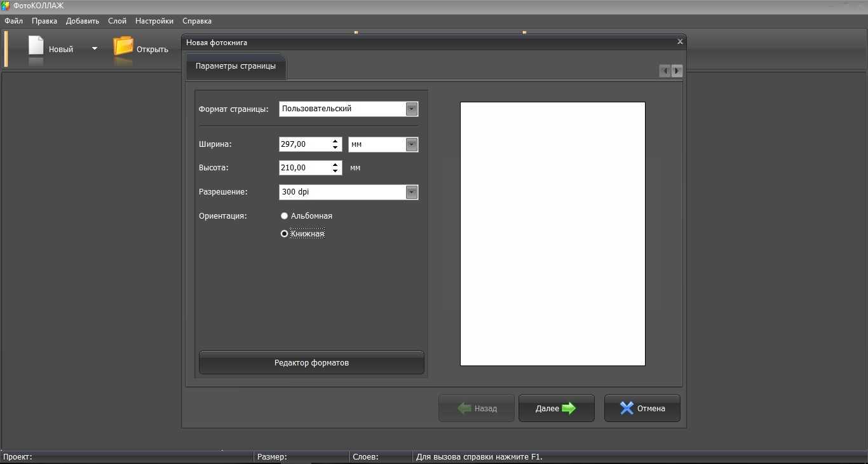The height and width of the screenshot is (464, 868).
Task: Open the Формат страницы dropdown
Action: point(412,109)
